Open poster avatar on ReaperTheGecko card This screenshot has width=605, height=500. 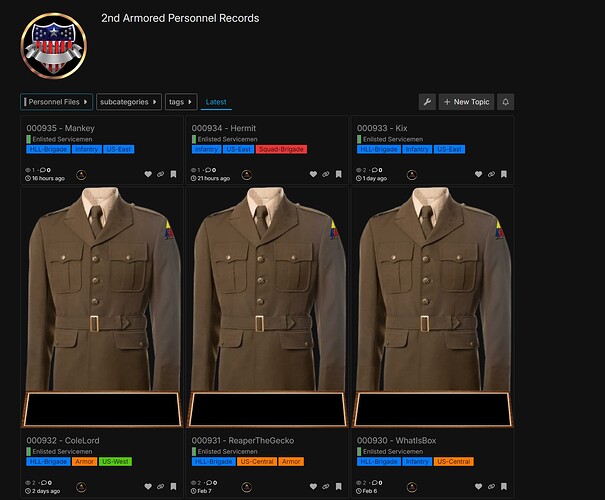click(x=247, y=487)
